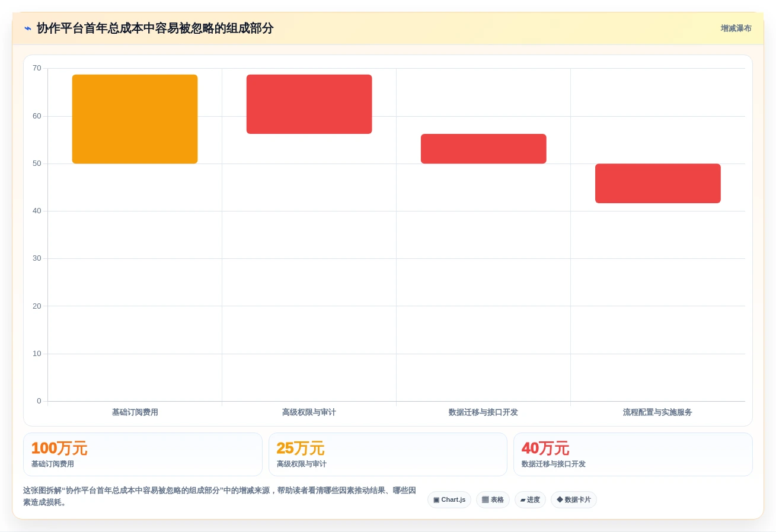776x532 pixels.
Task: Click the orange 基础订阅费用 bar
Action: (x=135, y=119)
